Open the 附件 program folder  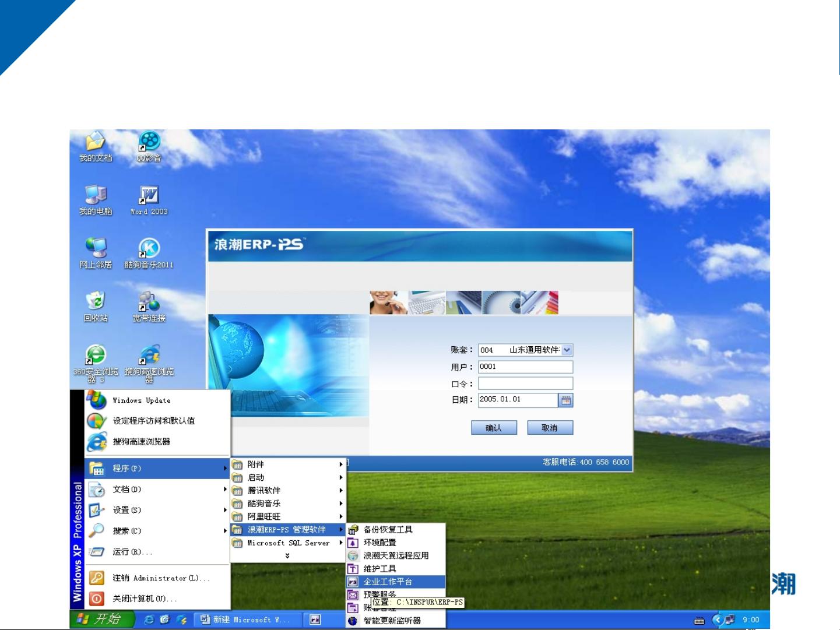point(288,464)
